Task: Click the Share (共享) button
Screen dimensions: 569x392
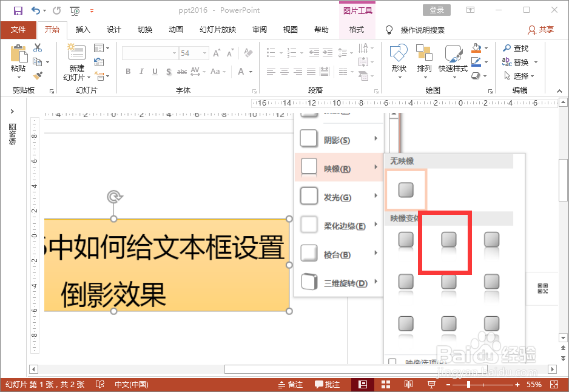Action: click(x=540, y=30)
